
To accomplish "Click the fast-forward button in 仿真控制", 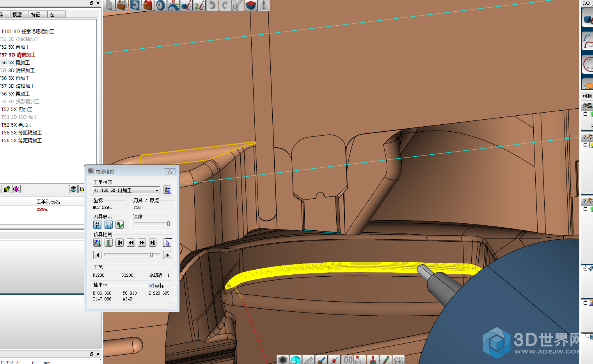I will [142, 243].
